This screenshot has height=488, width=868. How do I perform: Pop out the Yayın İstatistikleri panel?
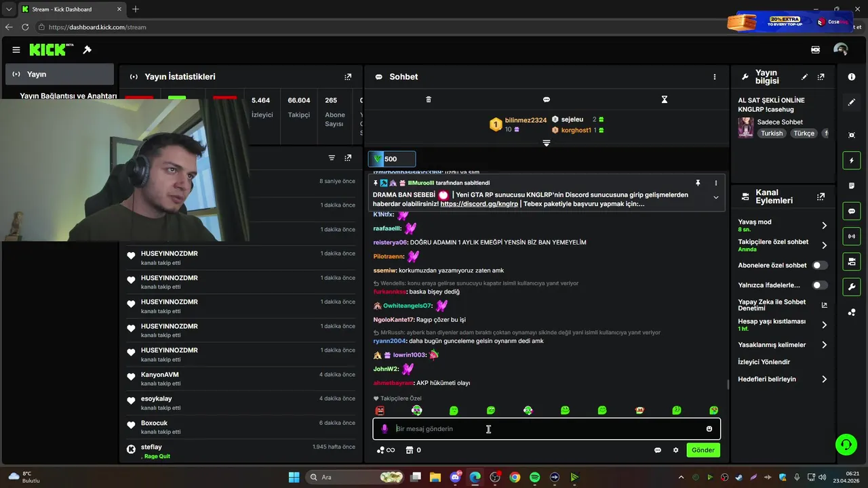tap(348, 77)
